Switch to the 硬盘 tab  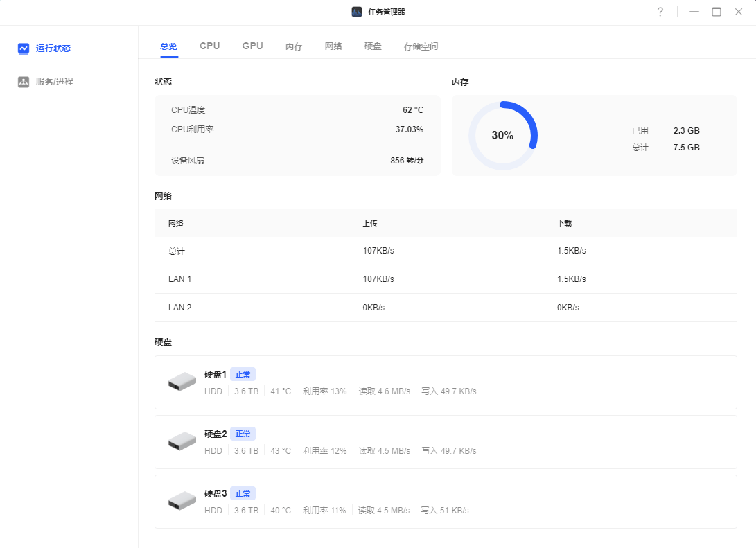[x=373, y=46]
